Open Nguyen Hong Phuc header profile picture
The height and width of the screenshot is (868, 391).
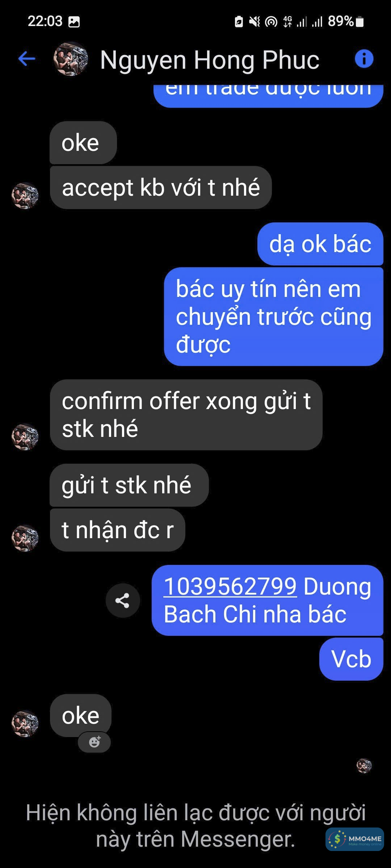pyautogui.click(x=71, y=59)
